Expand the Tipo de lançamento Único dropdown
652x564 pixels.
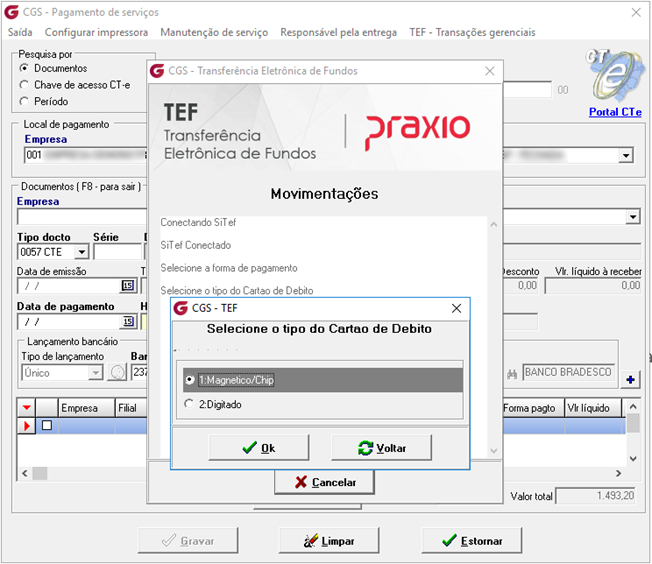click(96, 372)
